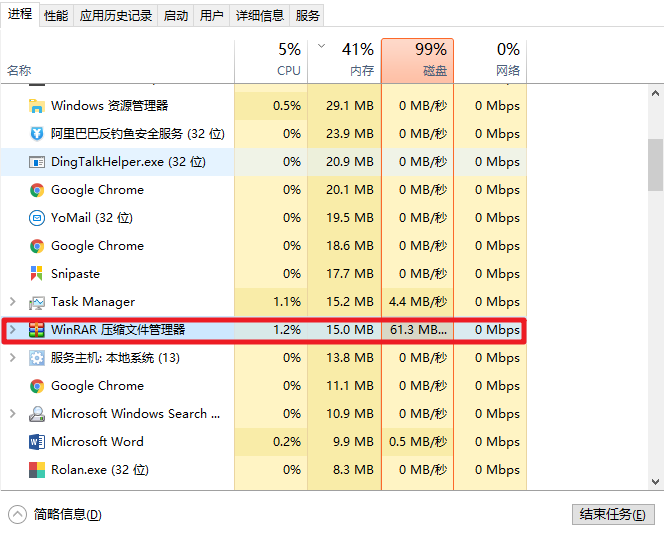Image resolution: width=664 pixels, height=539 pixels.
Task: Click the vertical scrollbar thumb
Action: 655,164
